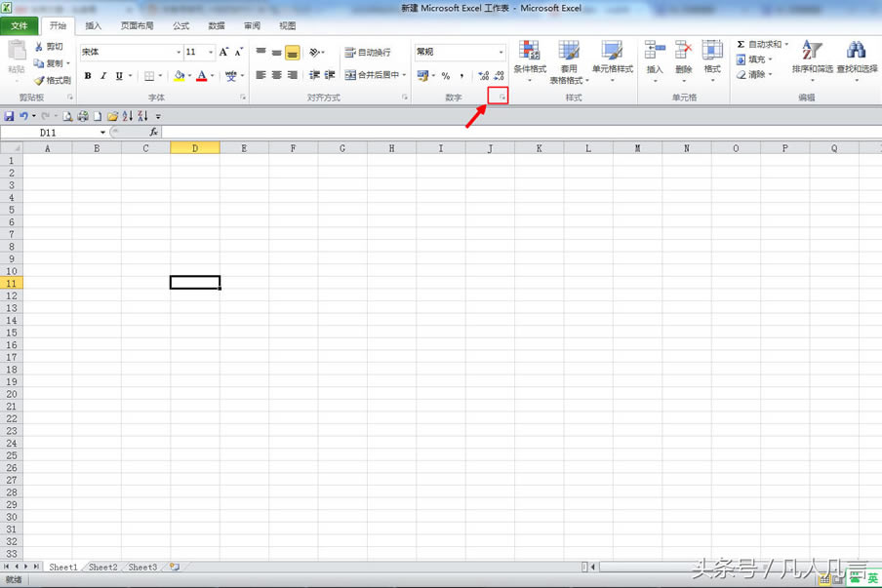This screenshot has width=882, height=588.
Task: Switch to the 视图 ribbon tab
Action: 287,26
